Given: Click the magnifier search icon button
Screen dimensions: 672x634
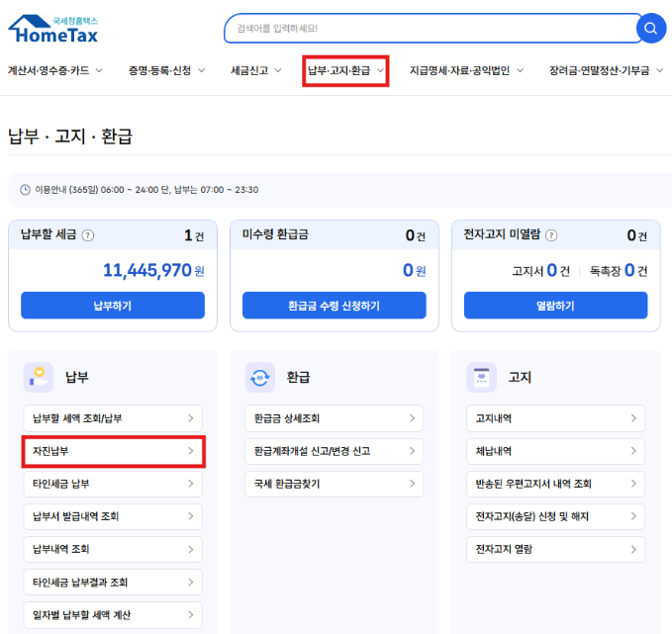Looking at the screenshot, I should pyautogui.click(x=650, y=29).
